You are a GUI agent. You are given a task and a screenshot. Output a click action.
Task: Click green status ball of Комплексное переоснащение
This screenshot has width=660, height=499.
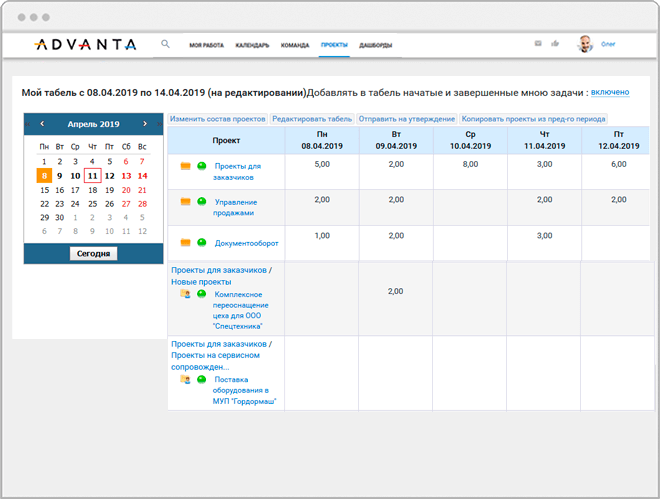[x=202, y=294]
